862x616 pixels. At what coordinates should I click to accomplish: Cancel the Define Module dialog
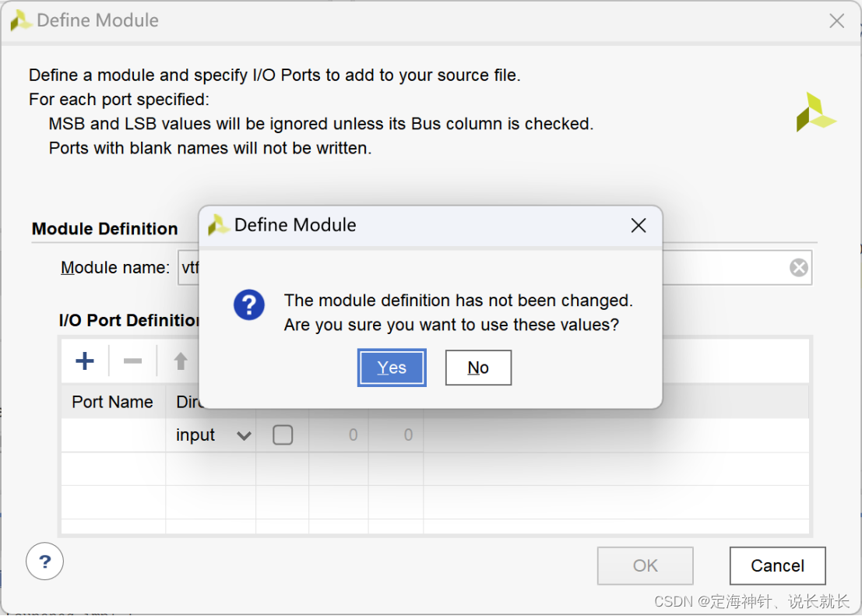777,566
